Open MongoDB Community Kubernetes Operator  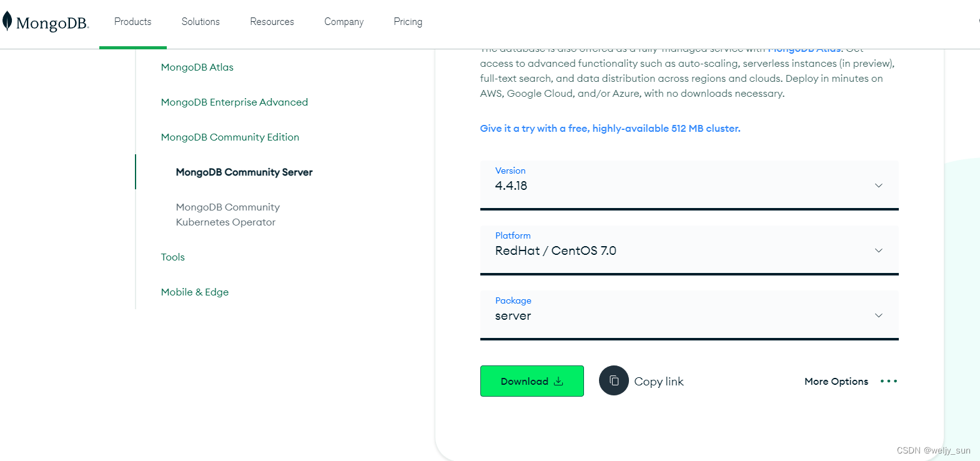(228, 214)
